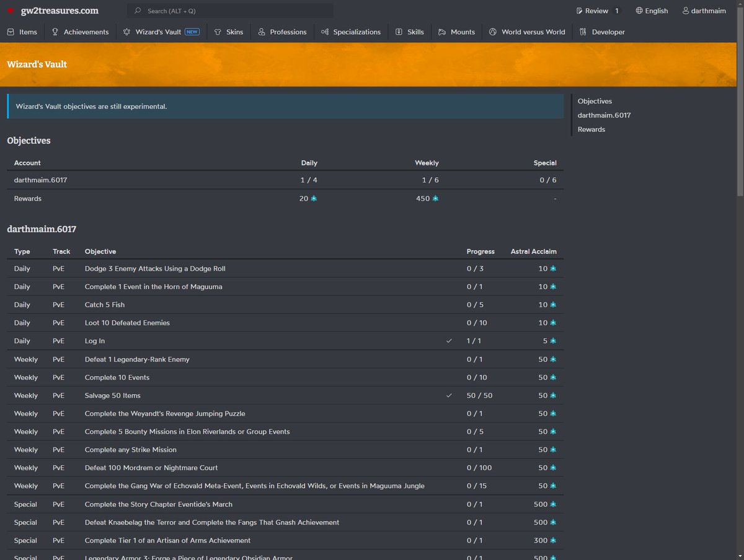Viewport: 744px width, 560px height.
Task: Click Astral Acclaim icon on Any Strike Mission row
Action: point(553,450)
